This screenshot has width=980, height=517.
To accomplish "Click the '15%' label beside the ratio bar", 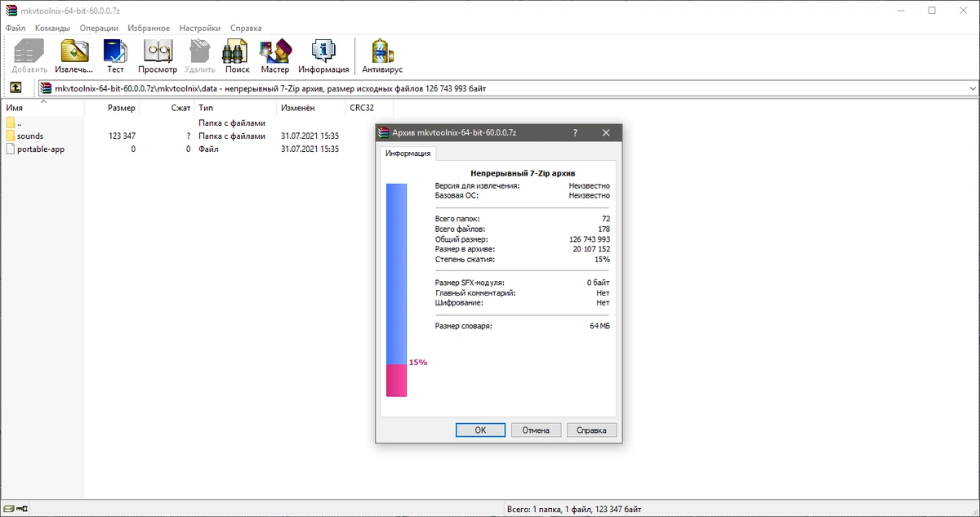I will point(418,362).
